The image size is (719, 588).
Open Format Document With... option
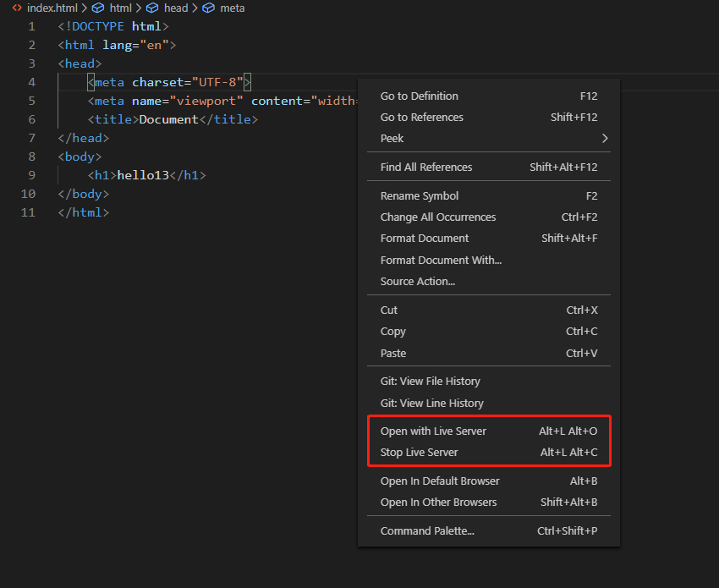click(x=441, y=261)
